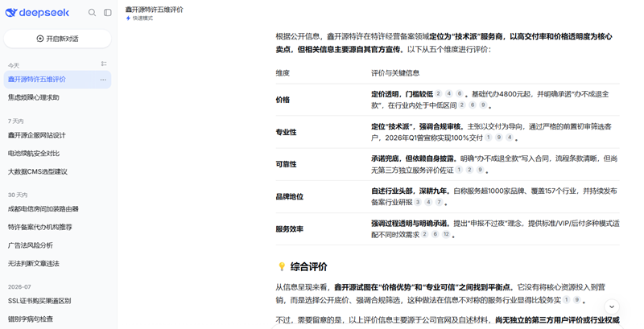Open citation 12 in the 服务效率 row
The width and height of the screenshot is (644, 329).
click(446, 234)
